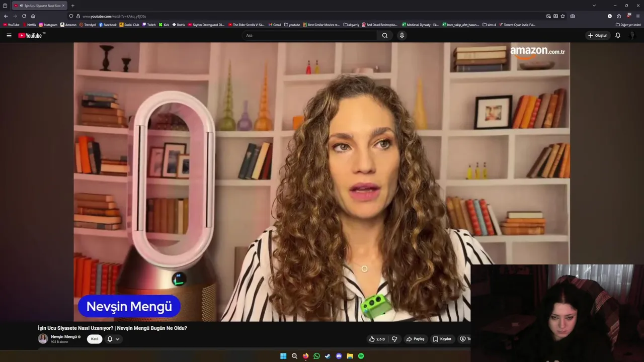
Task: Open Windows Start menu
Action: pos(283,356)
